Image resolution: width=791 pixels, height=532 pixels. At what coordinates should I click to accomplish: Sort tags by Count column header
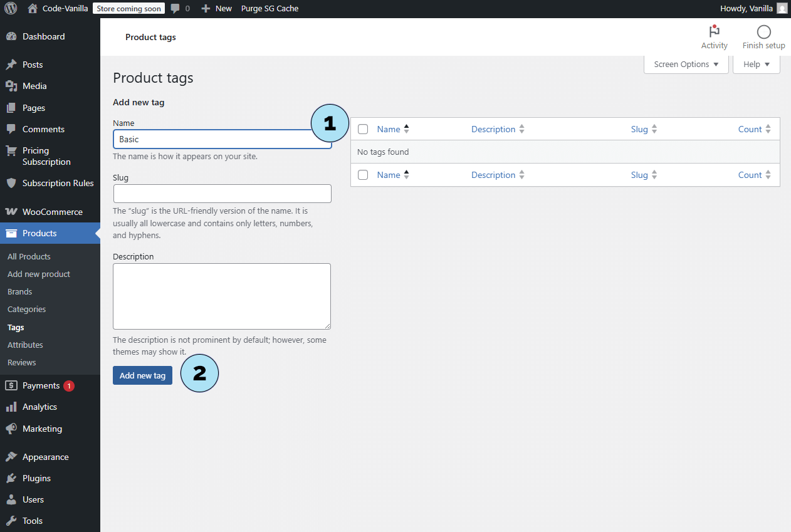[750, 129]
